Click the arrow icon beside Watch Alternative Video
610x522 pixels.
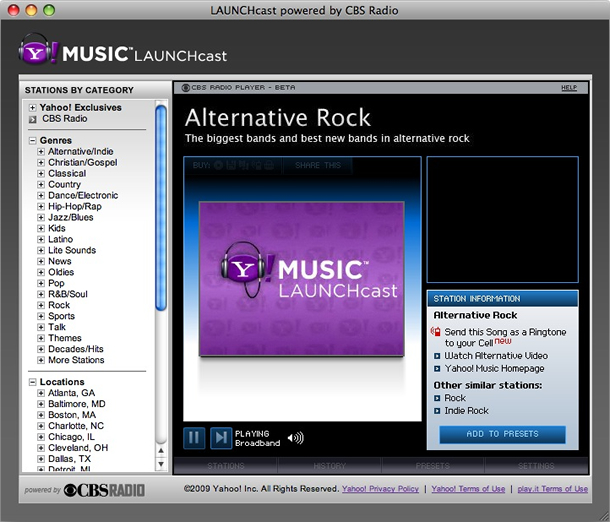point(437,356)
